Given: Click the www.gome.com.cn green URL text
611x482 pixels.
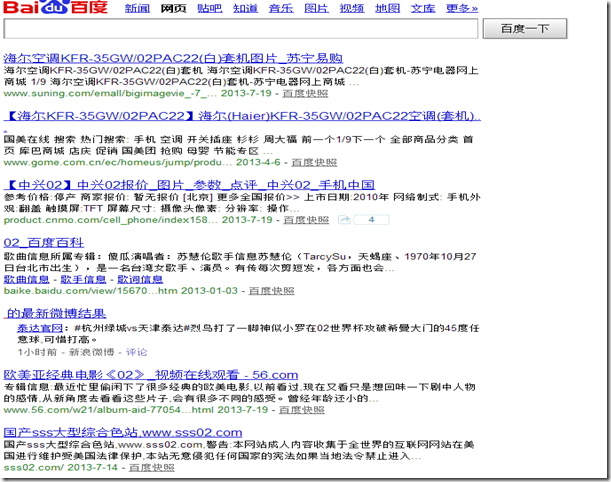Looking at the screenshot, I should click(x=118, y=162).
